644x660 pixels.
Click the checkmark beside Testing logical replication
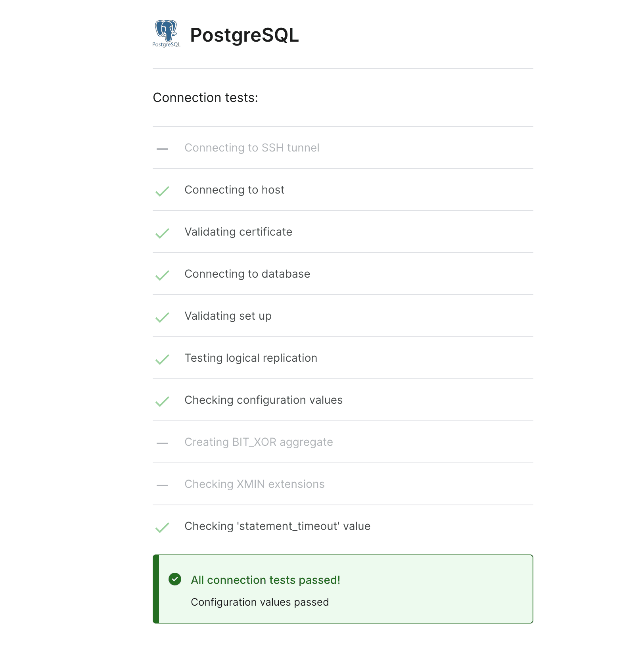162,359
